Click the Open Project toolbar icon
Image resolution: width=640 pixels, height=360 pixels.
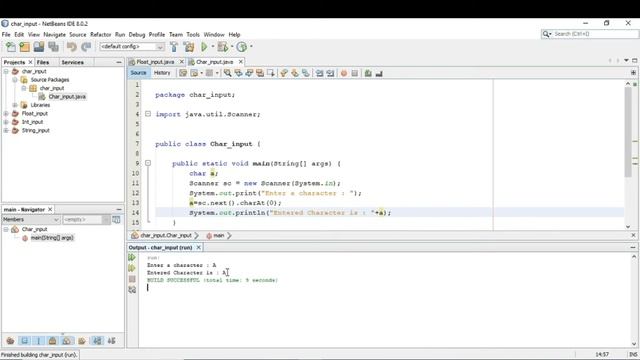click(39, 47)
